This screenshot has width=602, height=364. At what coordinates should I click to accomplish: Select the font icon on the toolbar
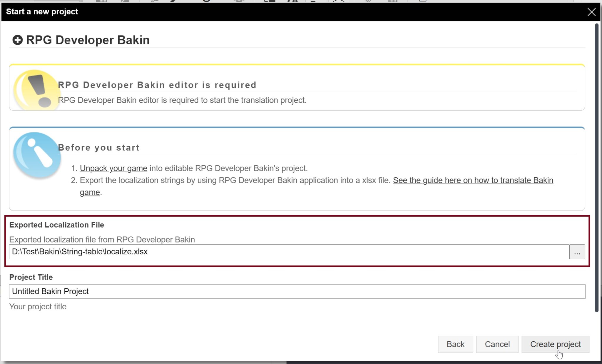(292, 1)
